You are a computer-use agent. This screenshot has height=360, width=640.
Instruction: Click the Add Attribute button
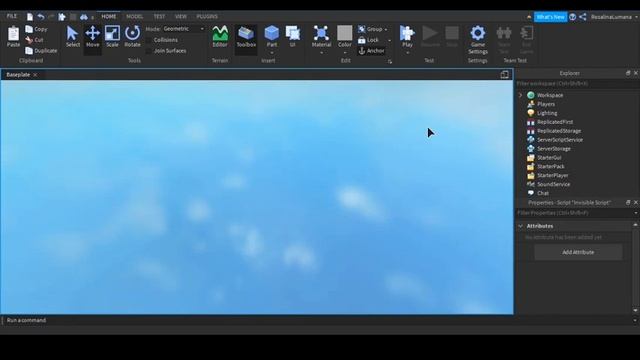tap(578, 252)
